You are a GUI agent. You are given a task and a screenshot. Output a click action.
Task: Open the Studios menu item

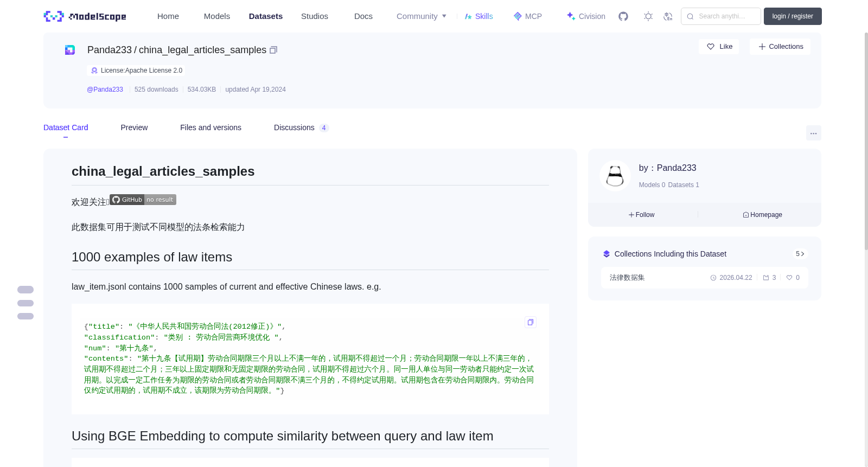point(315,16)
